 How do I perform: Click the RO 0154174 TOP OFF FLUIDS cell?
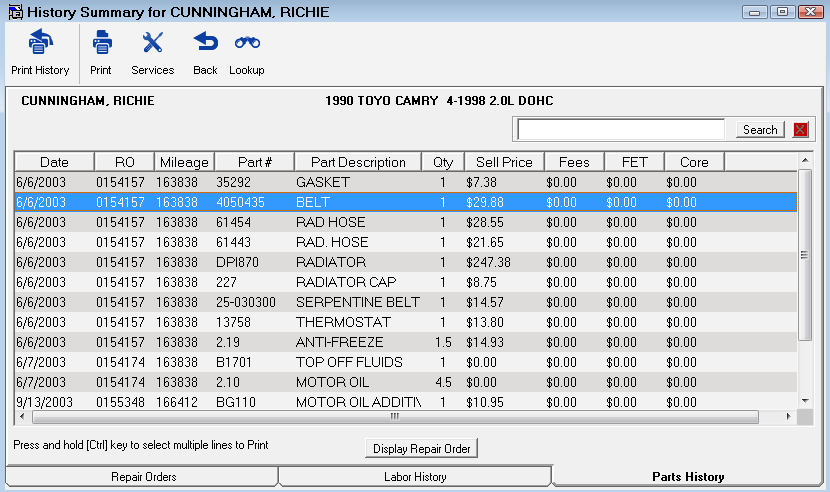tap(120, 362)
